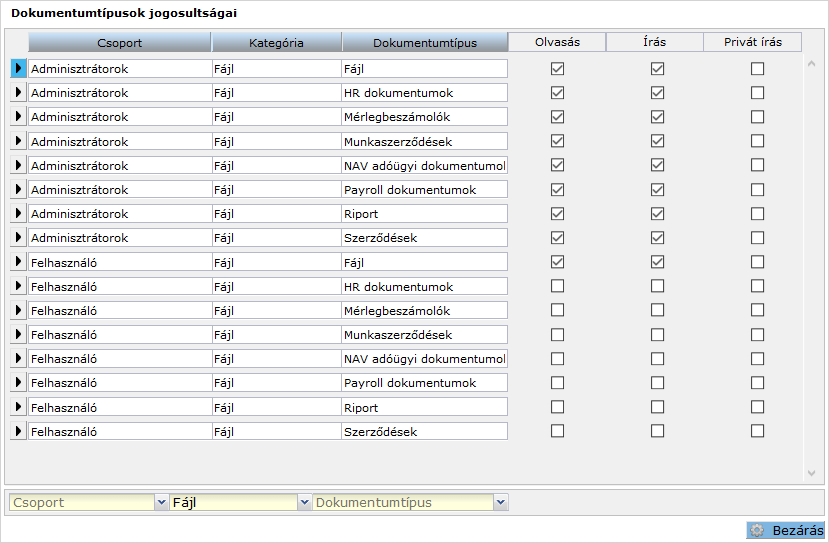Select row arrow for Administrátorok HR dokumentumok
The height and width of the screenshot is (543, 829).
click(17, 93)
